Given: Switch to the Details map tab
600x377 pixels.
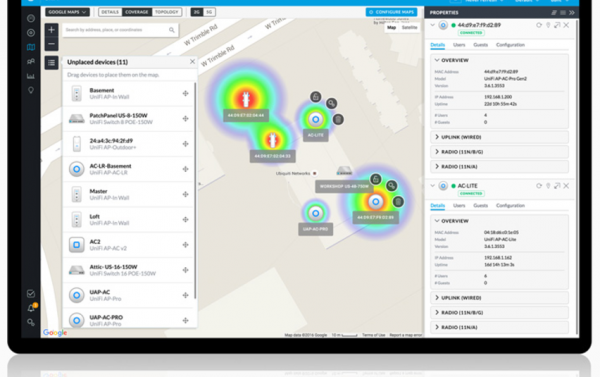Looking at the screenshot, I should click(110, 12).
